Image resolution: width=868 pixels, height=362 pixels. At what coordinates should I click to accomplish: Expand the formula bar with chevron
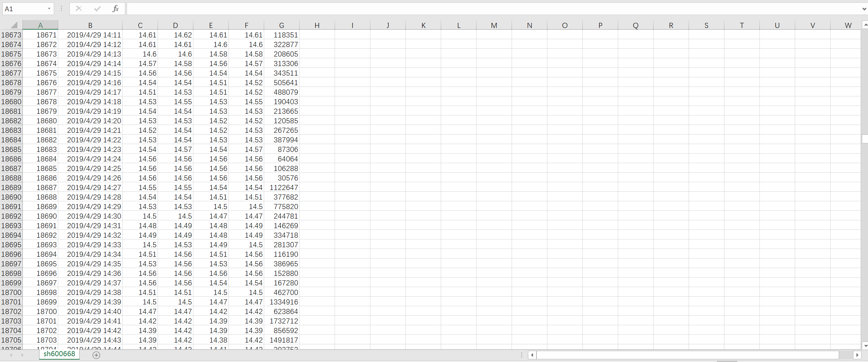pos(864,9)
